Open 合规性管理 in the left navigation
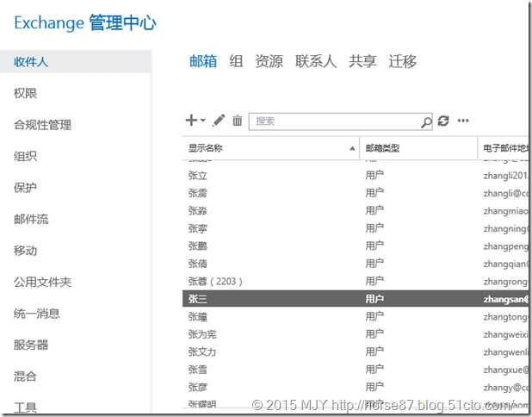532x417 pixels. (x=42, y=125)
